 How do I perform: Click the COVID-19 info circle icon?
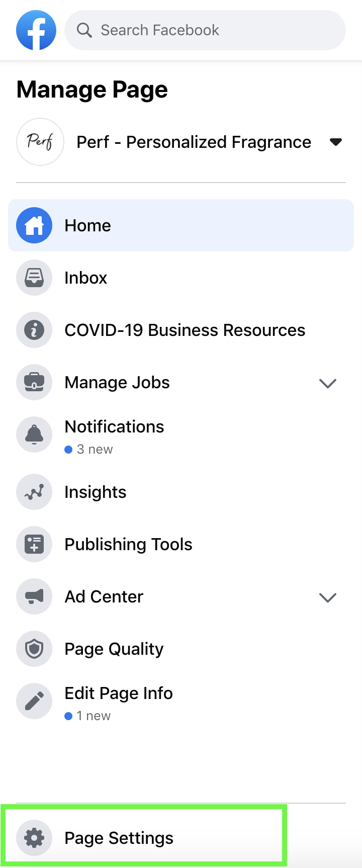pyautogui.click(x=34, y=330)
